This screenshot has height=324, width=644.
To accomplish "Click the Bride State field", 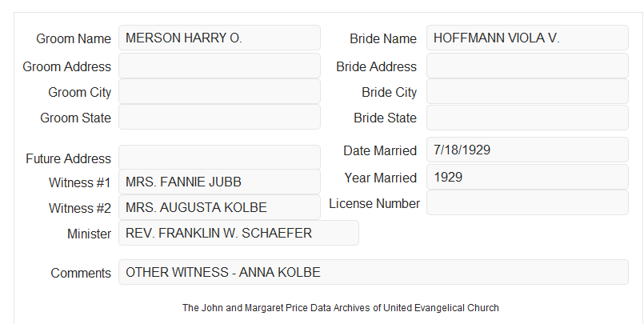I will pos(527,118).
